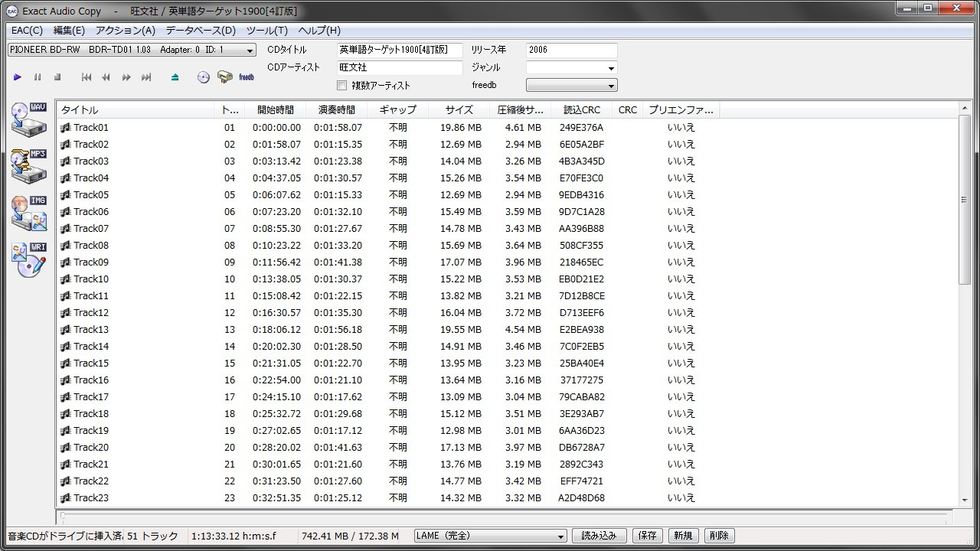Image resolution: width=980 pixels, height=551 pixels.
Task: Select the Track18 title text
Action: point(91,414)
